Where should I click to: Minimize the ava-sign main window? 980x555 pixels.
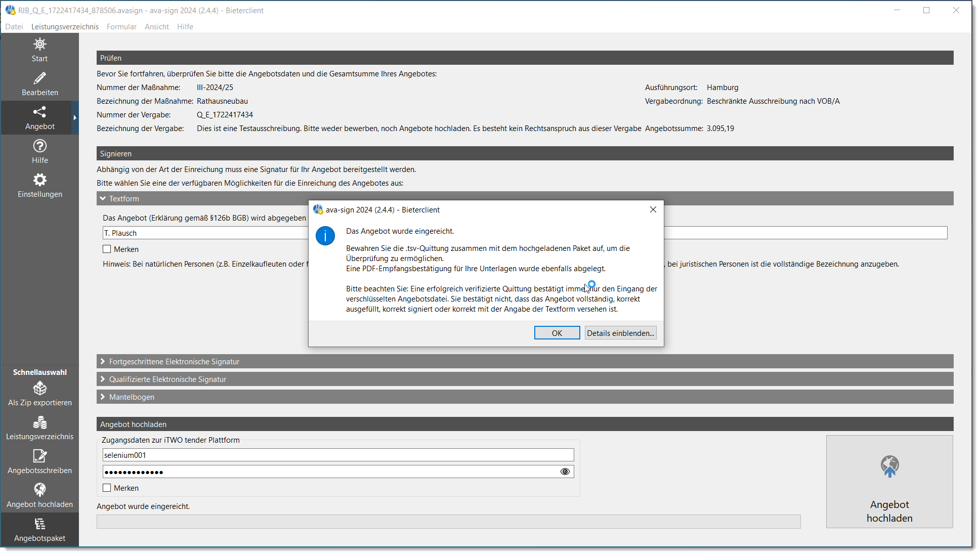coord(897,10)
